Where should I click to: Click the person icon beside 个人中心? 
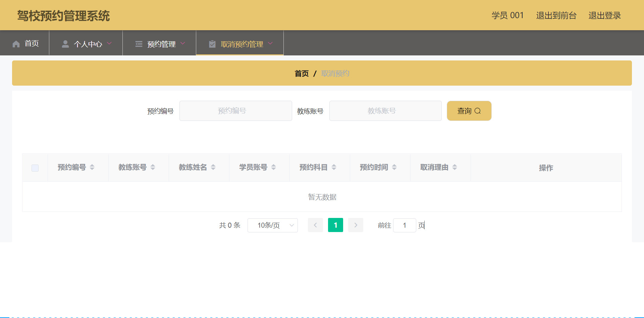pos(65,43)
